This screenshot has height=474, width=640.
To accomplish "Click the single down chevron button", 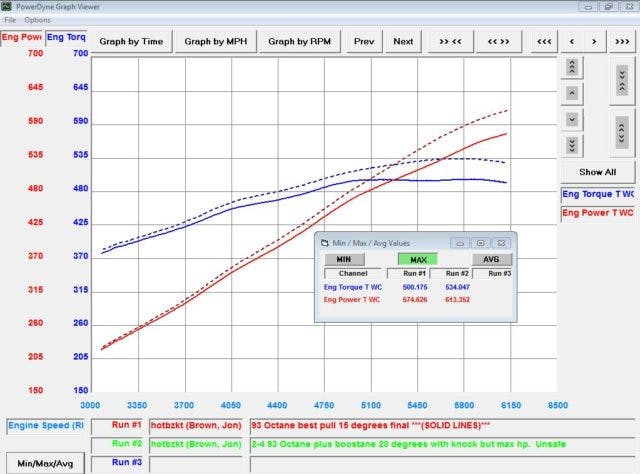I will tap(571, 119).
